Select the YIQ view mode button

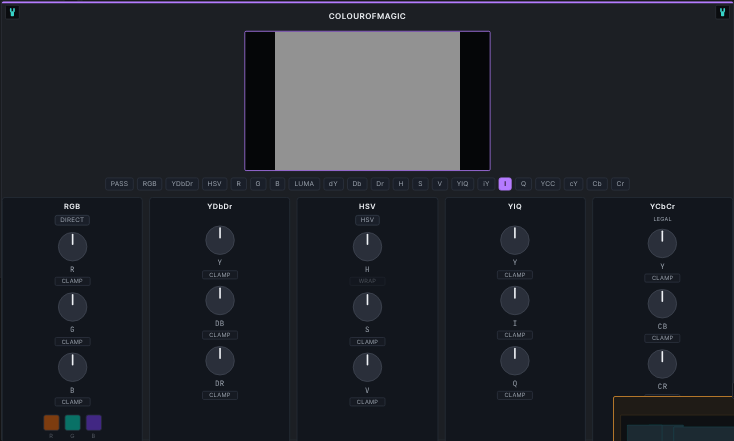tap(462, 184)
